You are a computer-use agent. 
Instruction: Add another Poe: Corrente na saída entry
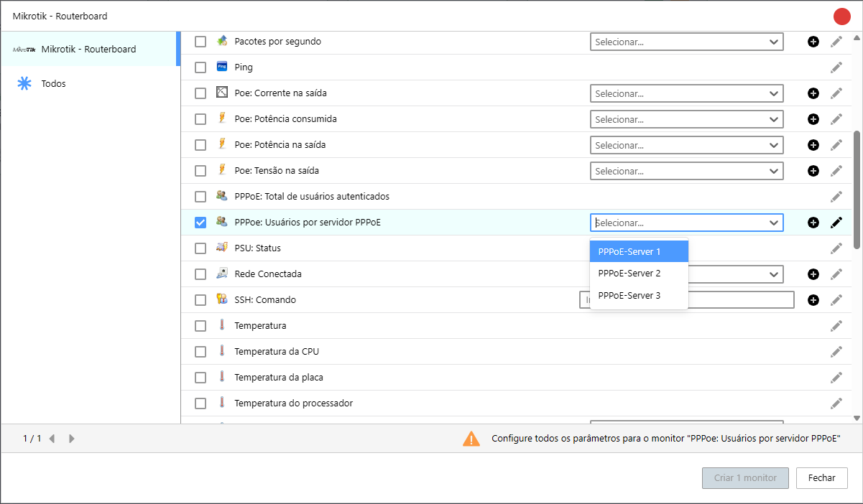pos(813,93)
